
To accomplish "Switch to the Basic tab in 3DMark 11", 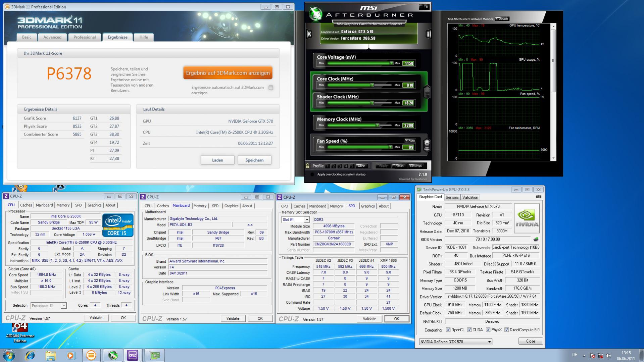I will 27,37.
